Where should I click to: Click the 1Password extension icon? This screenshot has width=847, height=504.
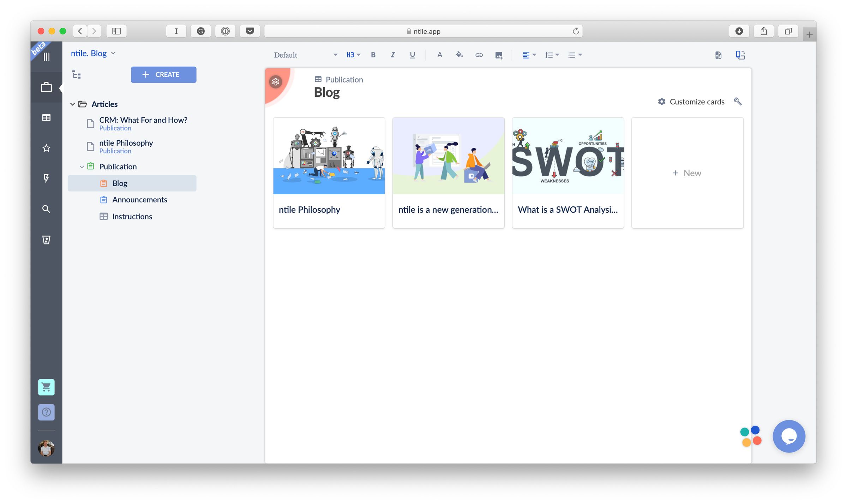click(x=225, y=31)
